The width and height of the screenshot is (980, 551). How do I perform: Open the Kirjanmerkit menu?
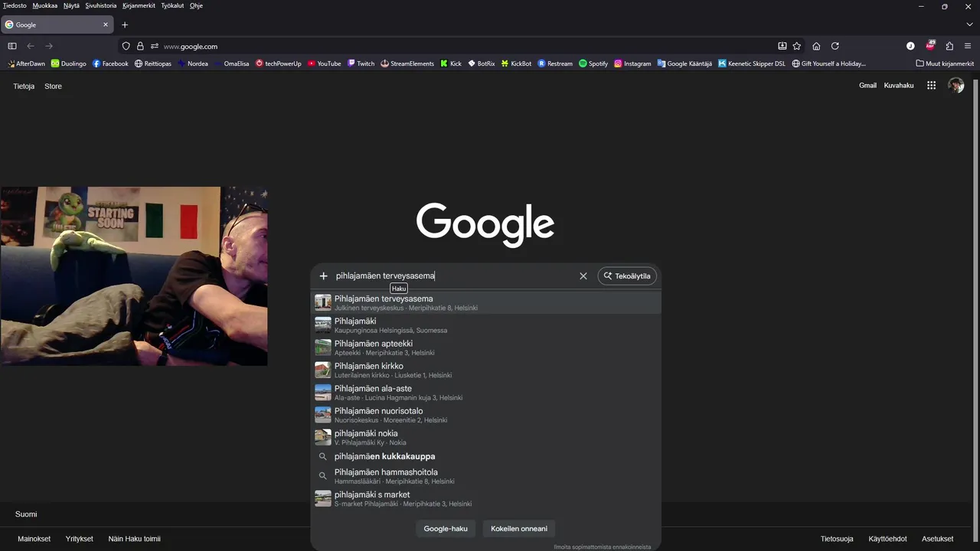[139, 5]
